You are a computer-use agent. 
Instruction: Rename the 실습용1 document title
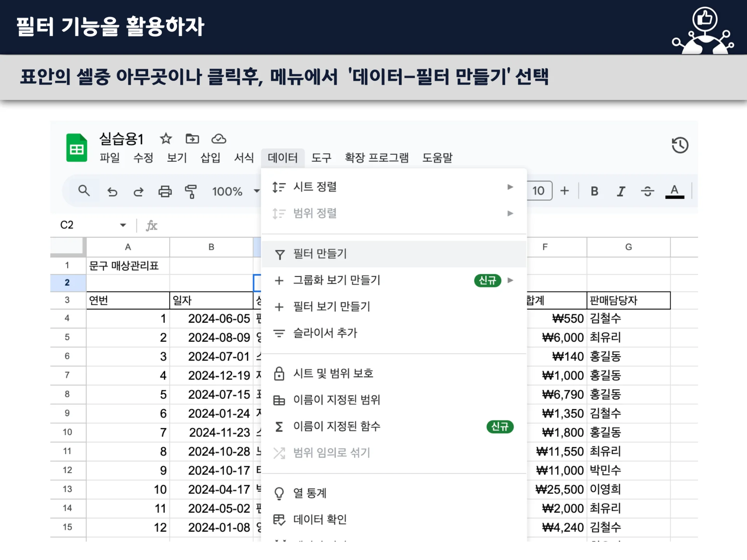coord(121,139)
